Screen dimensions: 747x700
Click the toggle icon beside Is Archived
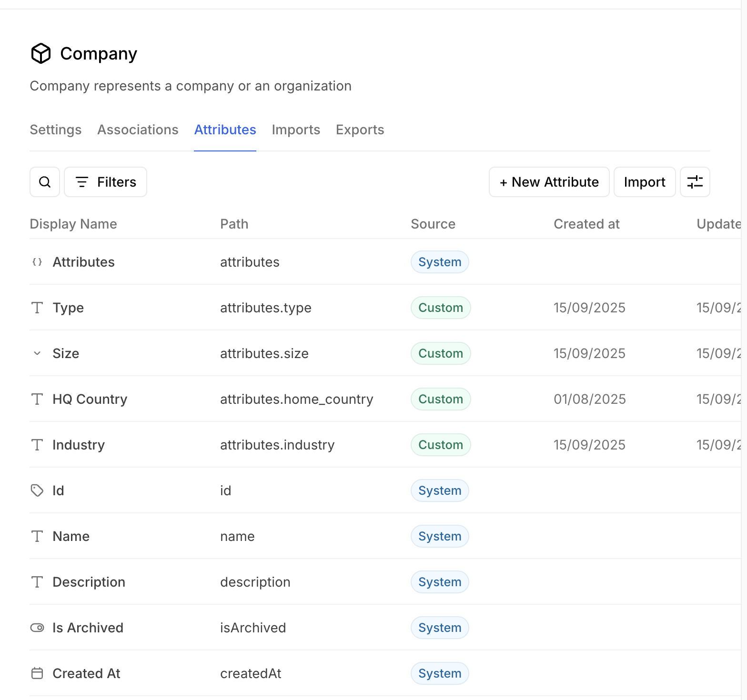[37, 628]
